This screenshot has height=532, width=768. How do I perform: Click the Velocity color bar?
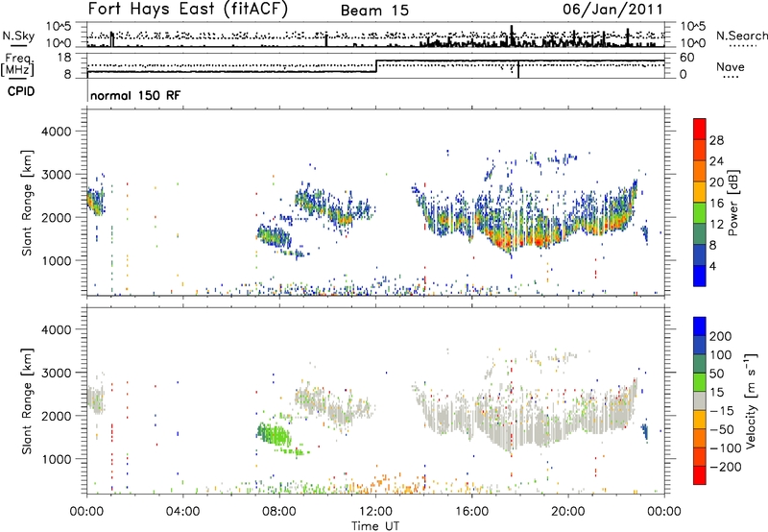click(700, 400)
